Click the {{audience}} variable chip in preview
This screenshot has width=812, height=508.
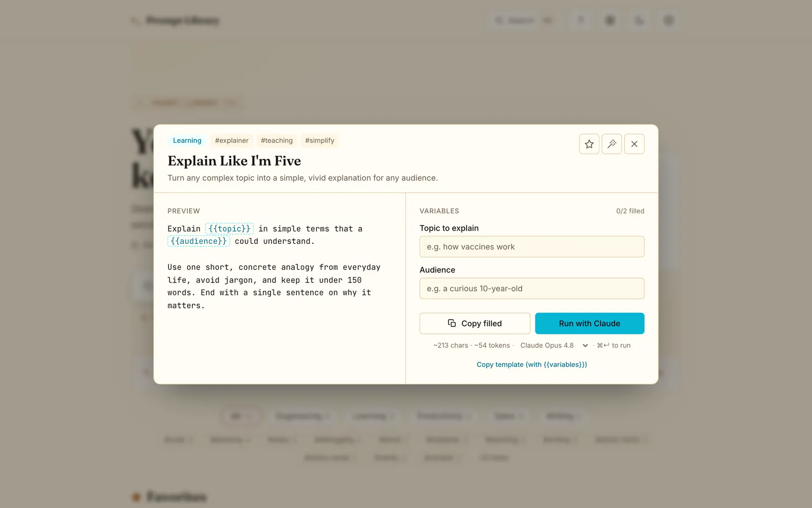[199, 241]
